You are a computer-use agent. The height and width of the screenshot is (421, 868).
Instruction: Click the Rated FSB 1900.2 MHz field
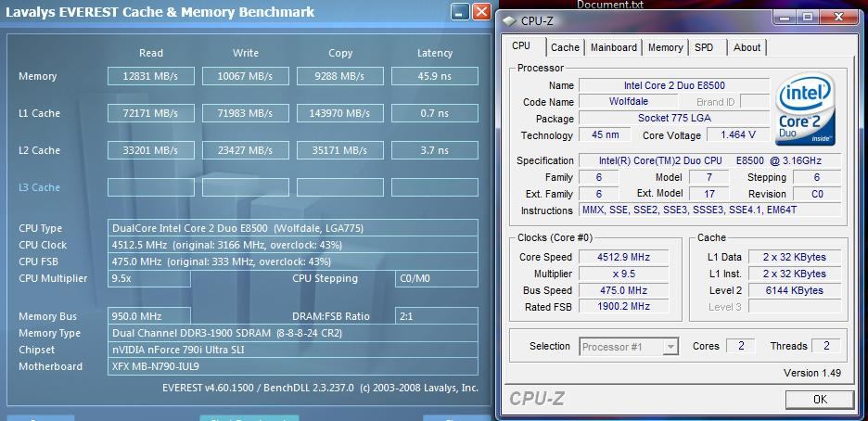point(623,307)
